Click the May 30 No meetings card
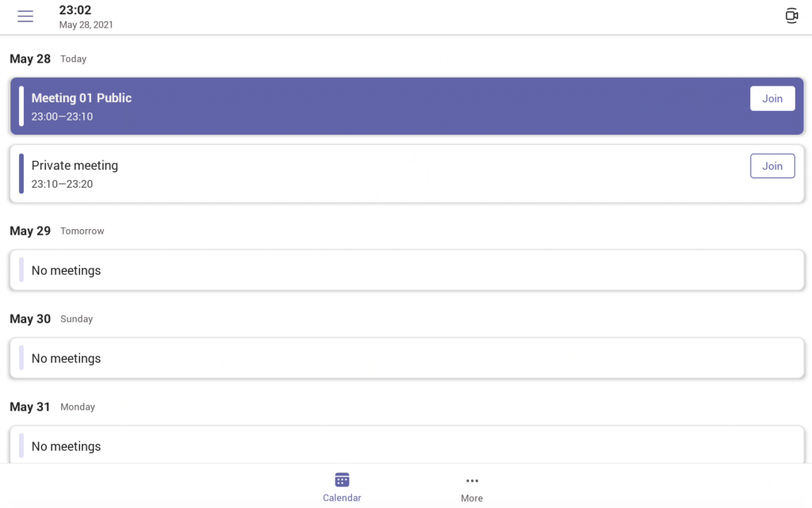This screenshot has height=508, width=812. click(x=407, y=358)
